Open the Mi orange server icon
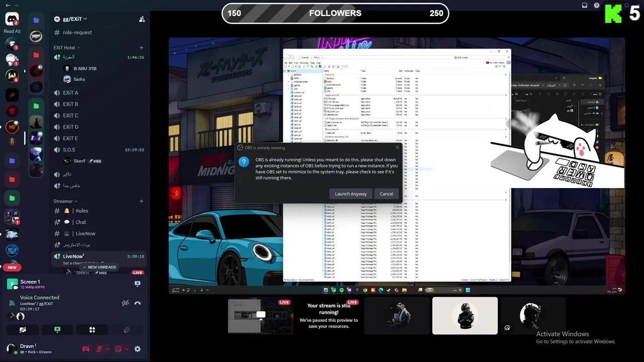Viewport: 644px width, 362px height. (12, 127)
